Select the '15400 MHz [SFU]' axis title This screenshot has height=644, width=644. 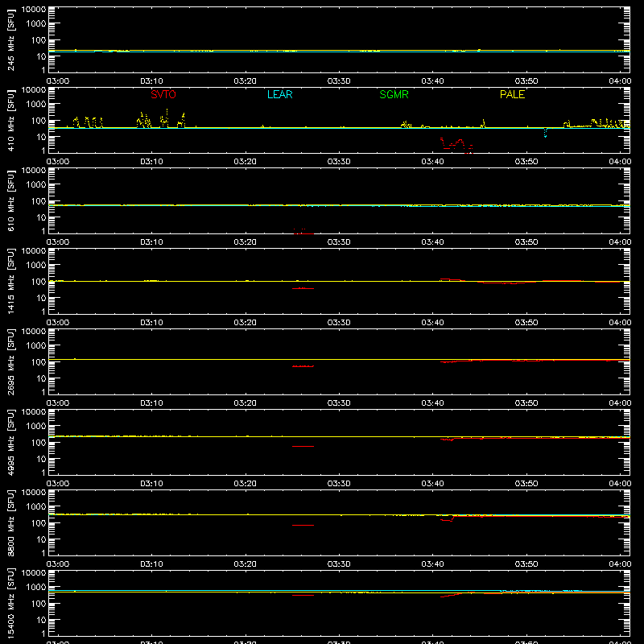click(11, 603)
